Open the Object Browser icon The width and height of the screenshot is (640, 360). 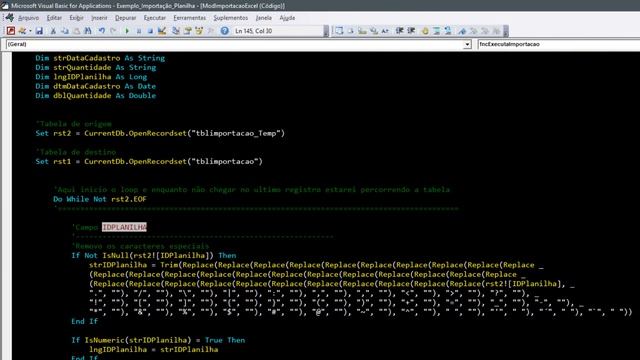(x=199, y=31)
